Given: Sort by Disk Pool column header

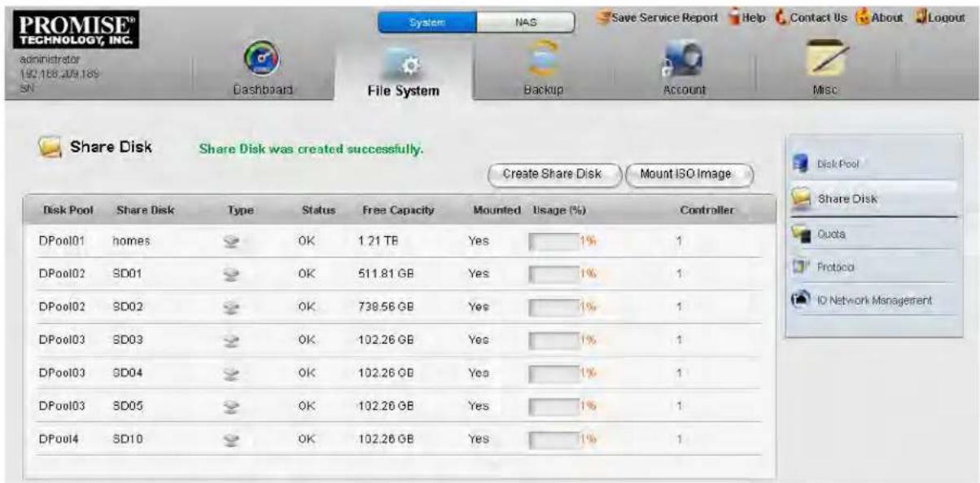Looking at the screenshot, I should [x=68, y=211].
